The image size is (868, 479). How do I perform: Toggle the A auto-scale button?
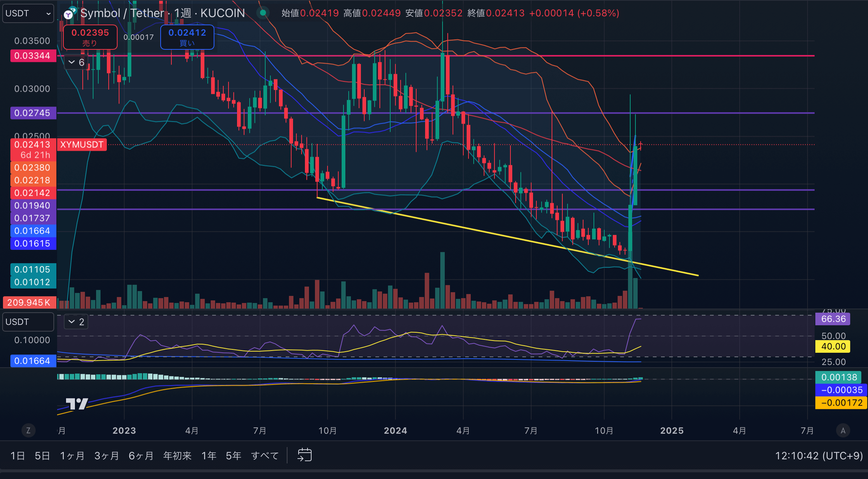pyautogui.click(x=843, y=430)
